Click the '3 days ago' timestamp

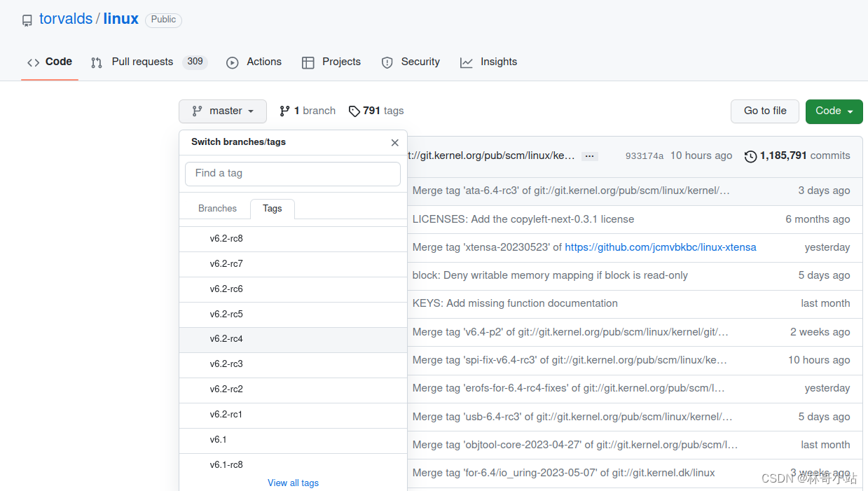824,191
